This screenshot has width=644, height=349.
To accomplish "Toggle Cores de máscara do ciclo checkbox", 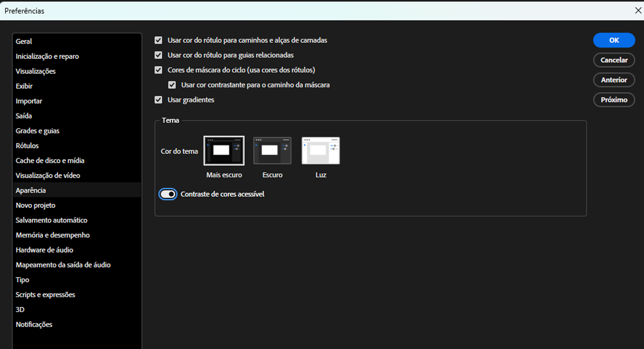I will (158, 70).
